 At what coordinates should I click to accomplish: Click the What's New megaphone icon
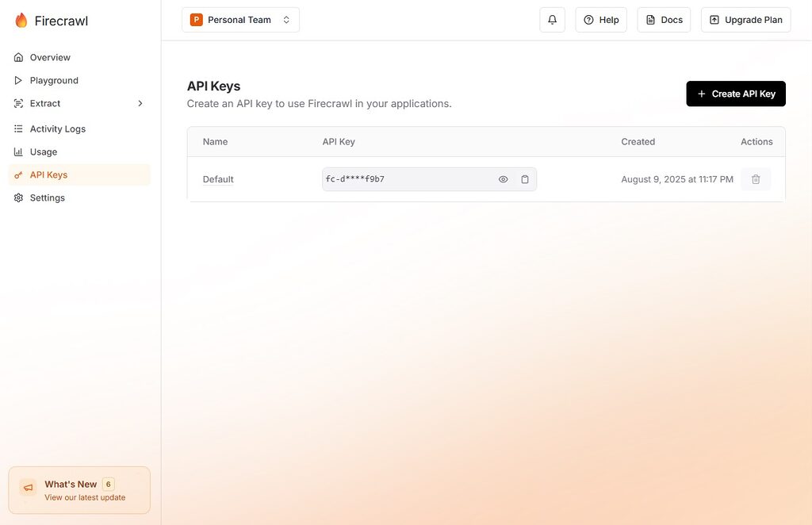tap(28, 488)
